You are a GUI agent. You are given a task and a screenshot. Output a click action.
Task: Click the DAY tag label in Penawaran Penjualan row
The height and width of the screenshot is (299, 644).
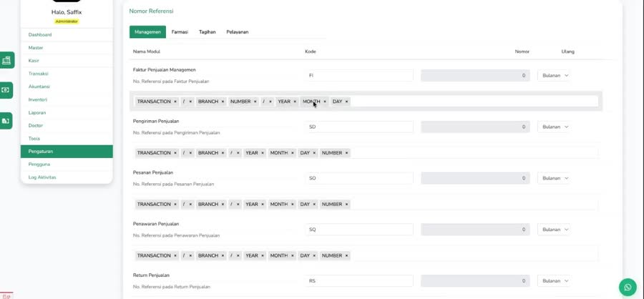(x=305, y=255)
